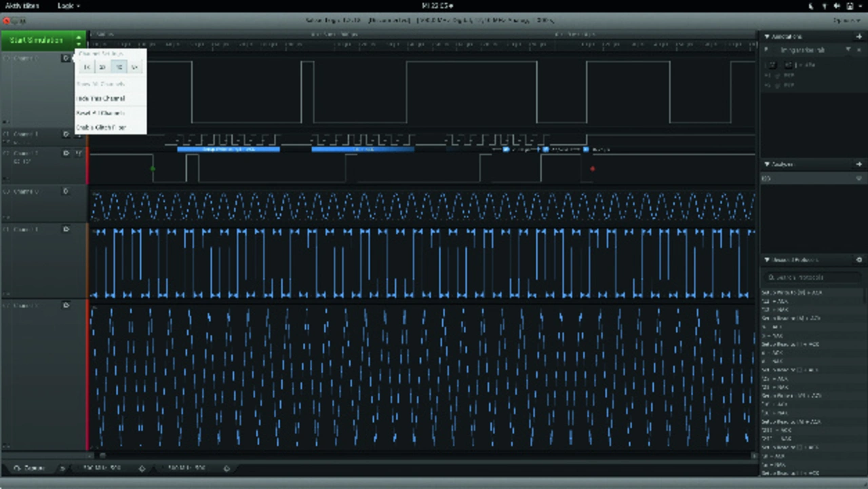868x489 pixels.
Task: Select the second saved capture tab
Action: coord(186,468)
